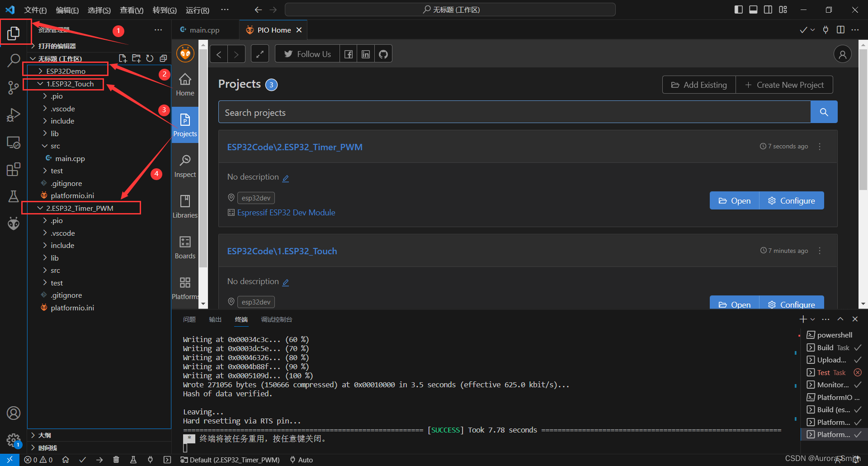The width and height of the screenshot is (868, 466).
Task: Refresh the explorer tree
Action: pyautogui.click(x=150, y=58)
